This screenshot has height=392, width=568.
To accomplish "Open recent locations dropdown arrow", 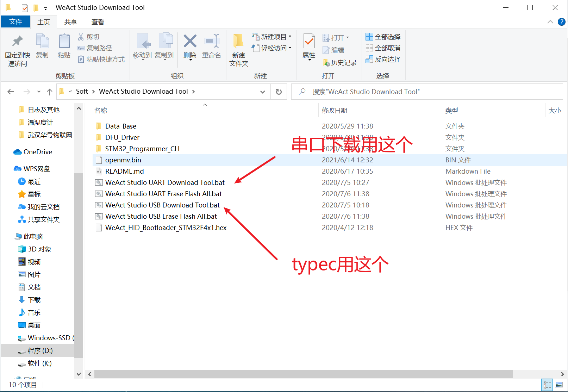I will 39,92.
